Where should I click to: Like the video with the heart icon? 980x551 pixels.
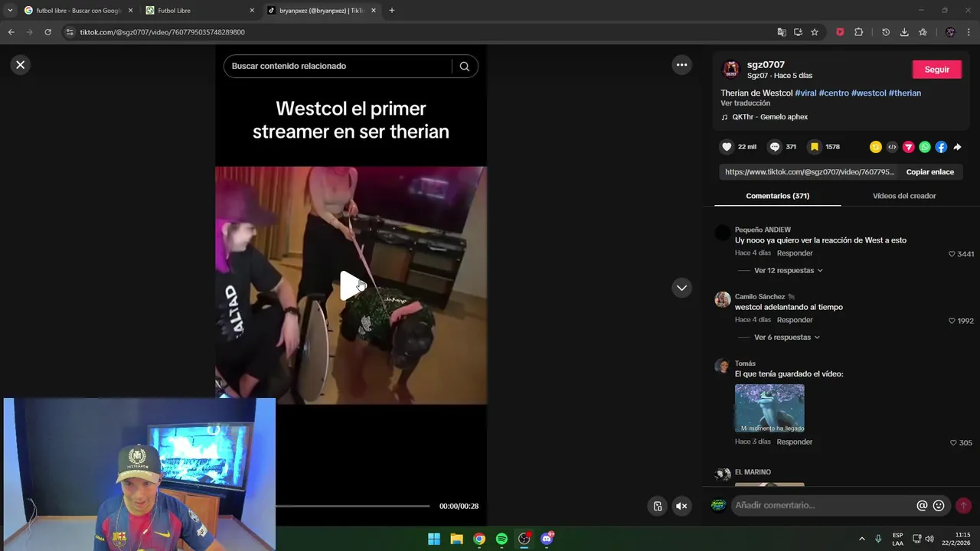pos(727,147)
